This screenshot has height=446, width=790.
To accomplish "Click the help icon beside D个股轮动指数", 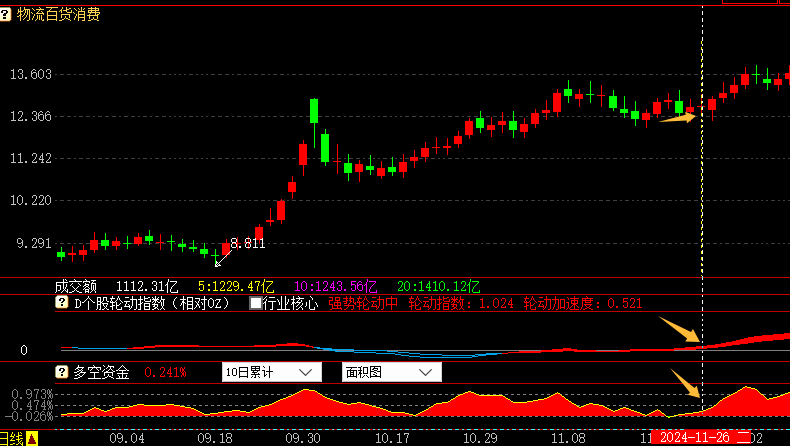I will coord(61,303).
